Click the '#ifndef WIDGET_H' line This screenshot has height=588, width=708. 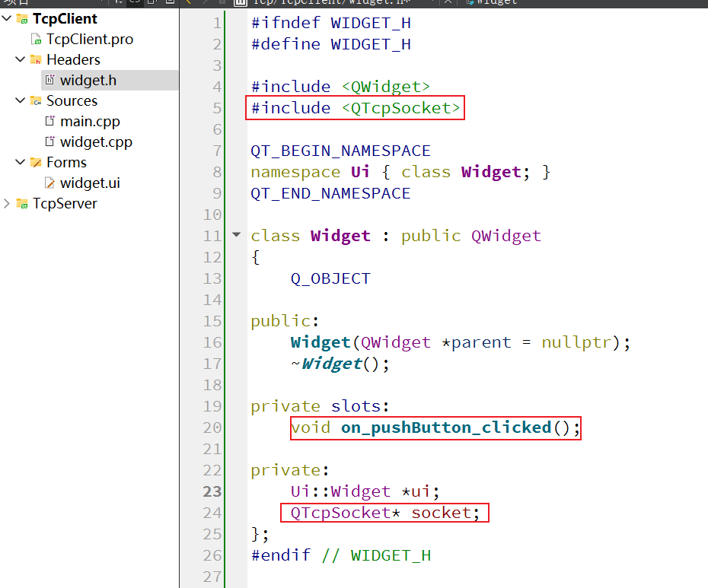pyautogui.click(x=331, y=23)
